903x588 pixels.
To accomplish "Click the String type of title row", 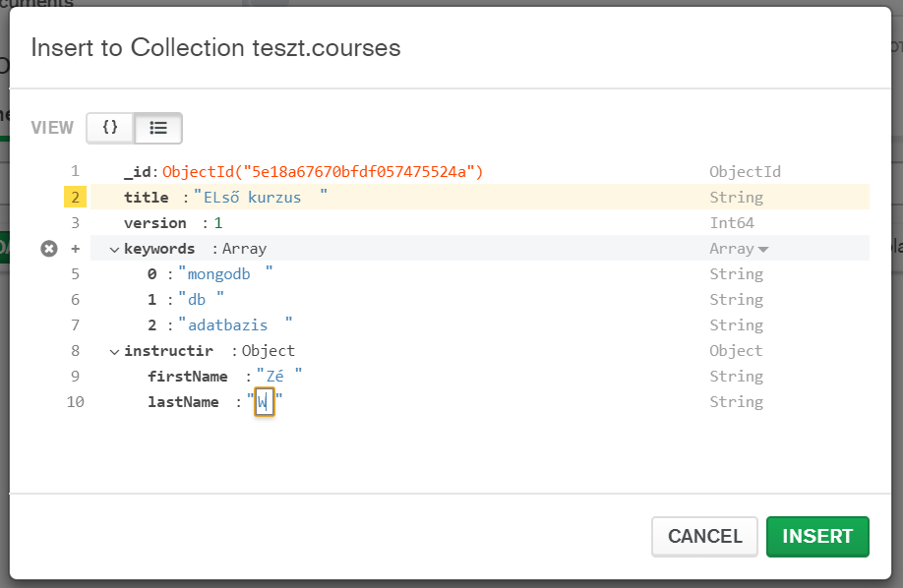I will tap(736, 198).
